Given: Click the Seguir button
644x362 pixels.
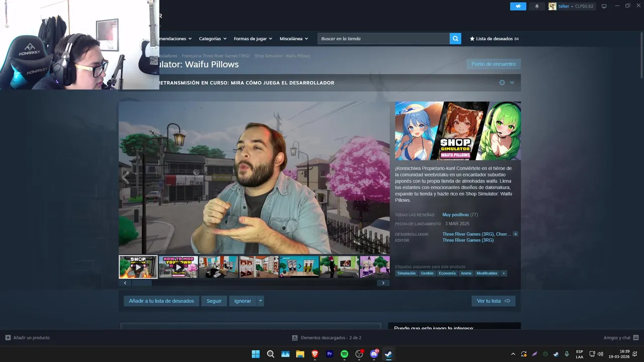Looking at the screenshot, I should [x=214, y=301].
